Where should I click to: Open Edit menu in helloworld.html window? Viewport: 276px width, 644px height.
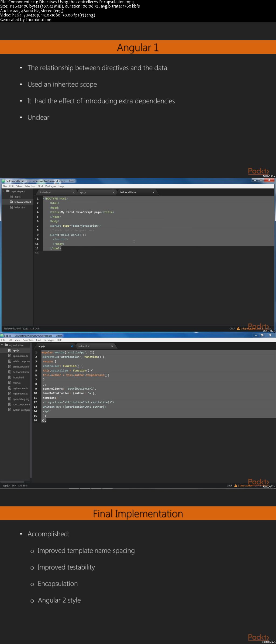[12, 186]
